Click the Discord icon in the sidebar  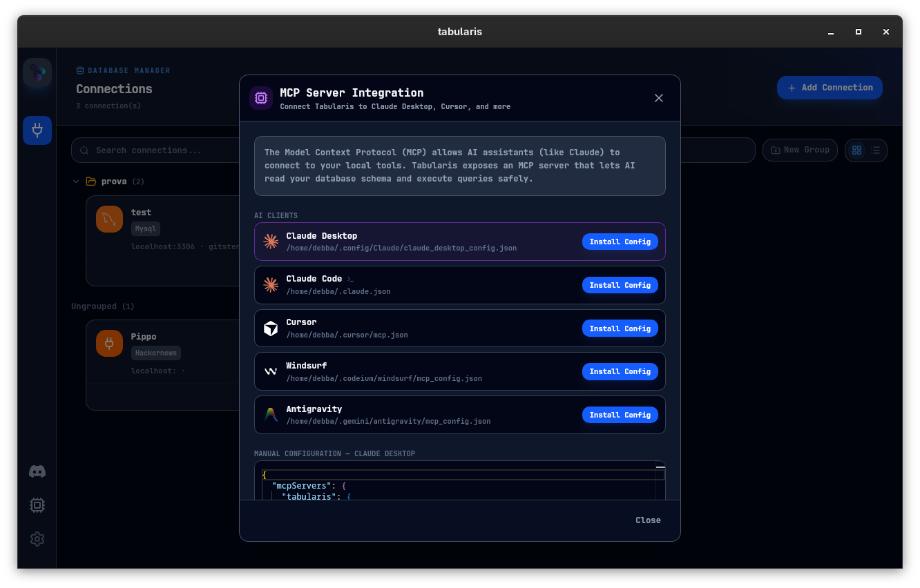pyautogui.click(x=37, y=471)
